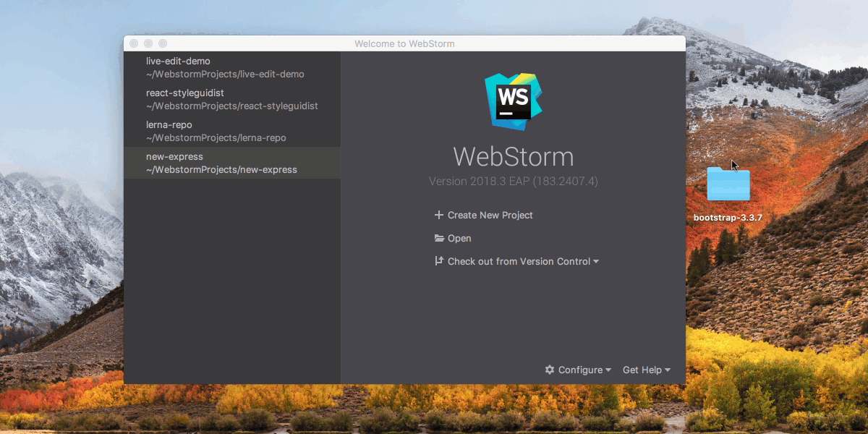Click the large WebStorm heading text
The width and height of the screenshot is (868, 434).
(514, 157)
